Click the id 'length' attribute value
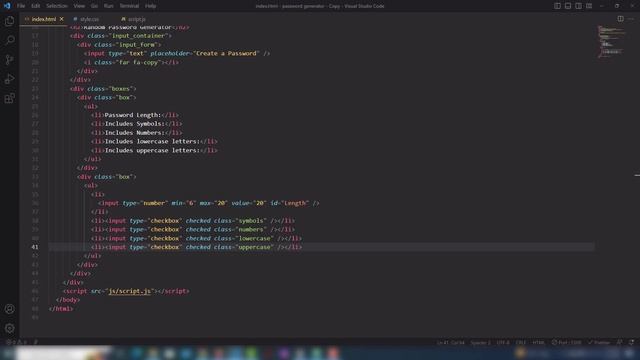 tap(295, 203)
